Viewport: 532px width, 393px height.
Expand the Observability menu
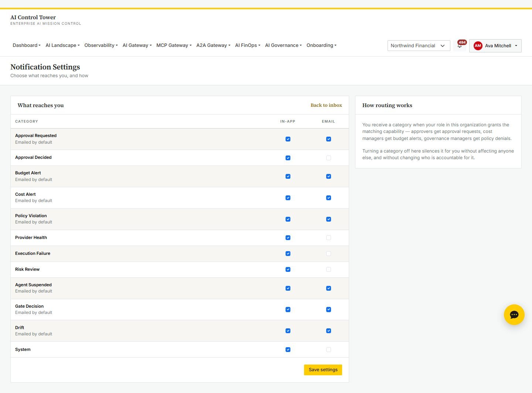click(101, 45)
